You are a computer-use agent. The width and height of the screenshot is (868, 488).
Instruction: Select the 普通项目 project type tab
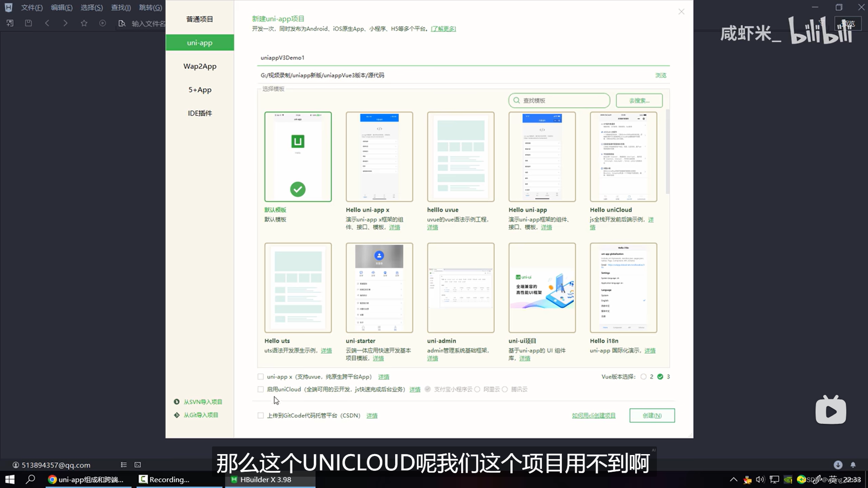pos(200,19)
